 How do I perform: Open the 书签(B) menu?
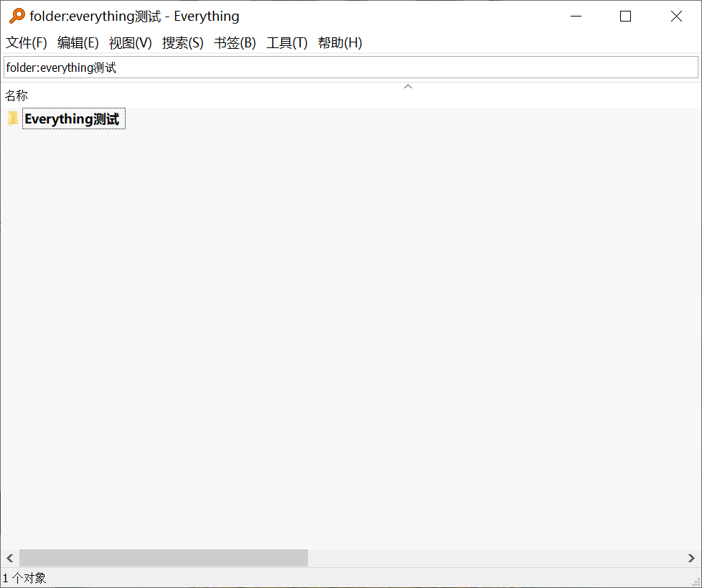point(235,43)
